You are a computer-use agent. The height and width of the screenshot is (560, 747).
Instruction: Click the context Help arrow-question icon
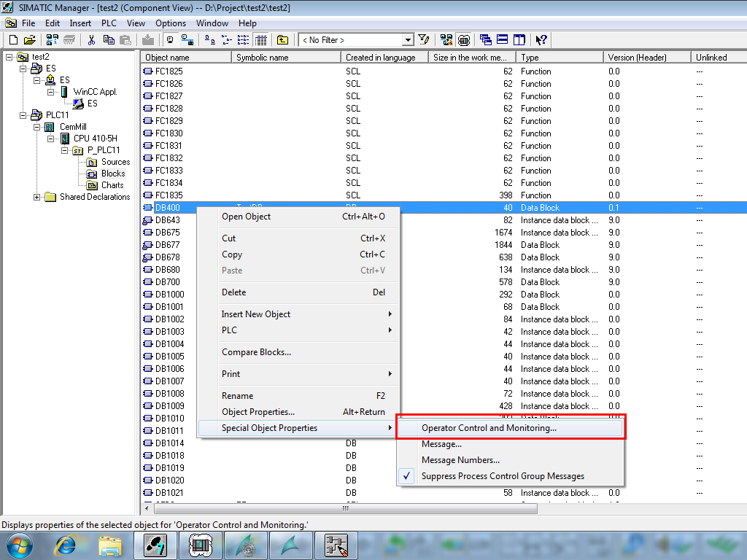(541, 40)
